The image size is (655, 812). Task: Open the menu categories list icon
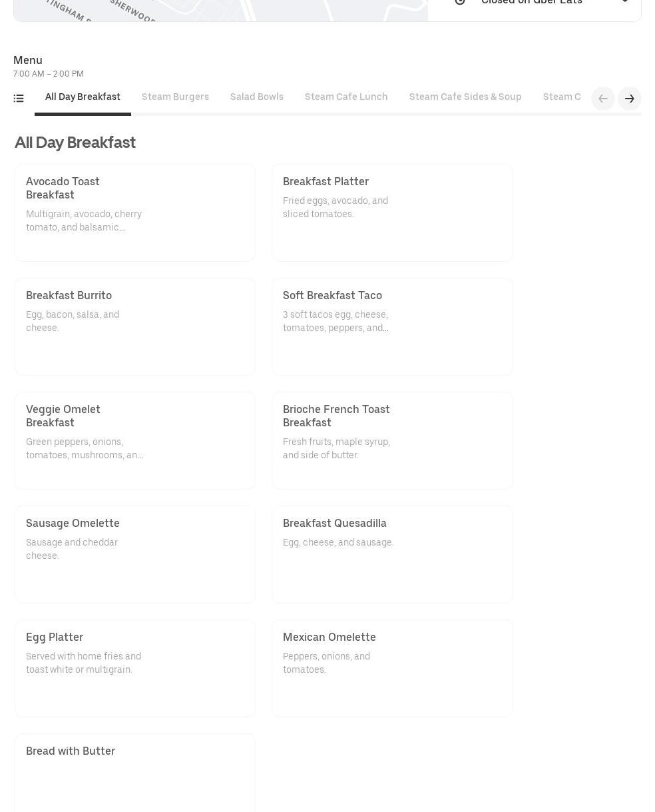click(19, 99)
